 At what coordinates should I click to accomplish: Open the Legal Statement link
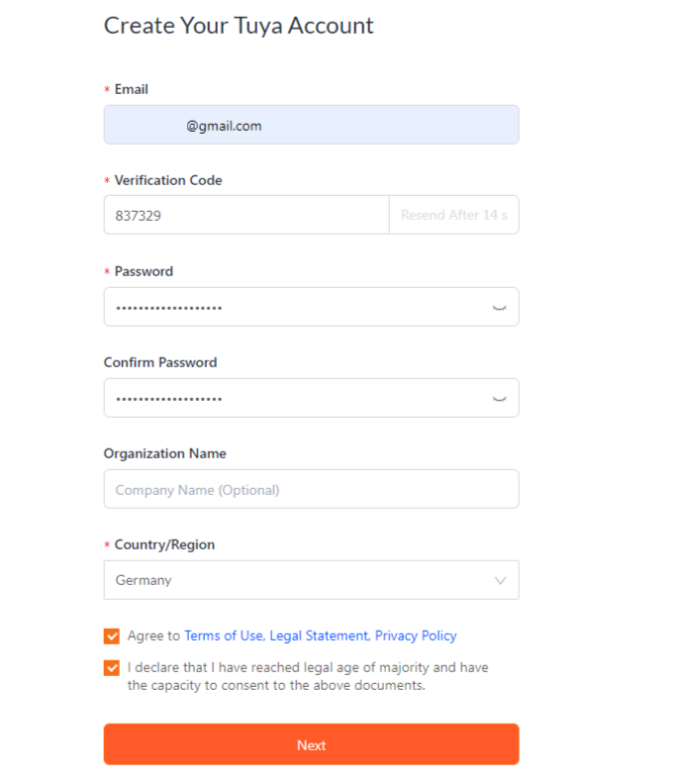pyautogui.click(x=319, y=637)
